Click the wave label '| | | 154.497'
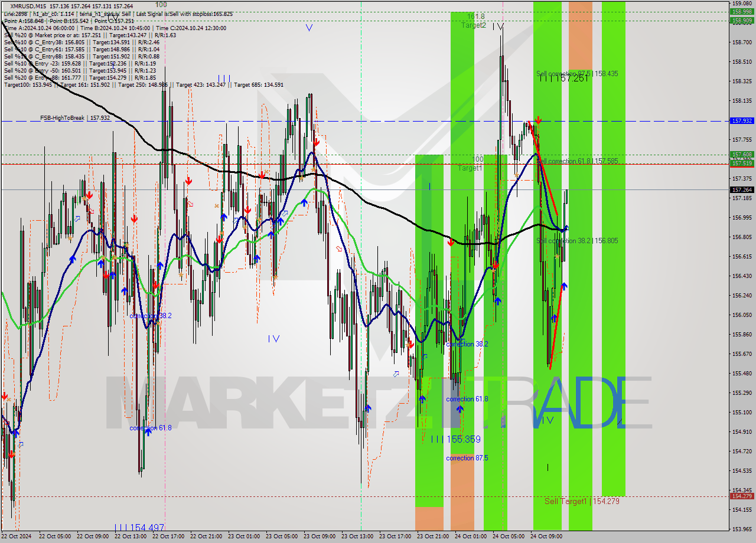The height and width of the screenshot is (543, 756). [139, 527]
